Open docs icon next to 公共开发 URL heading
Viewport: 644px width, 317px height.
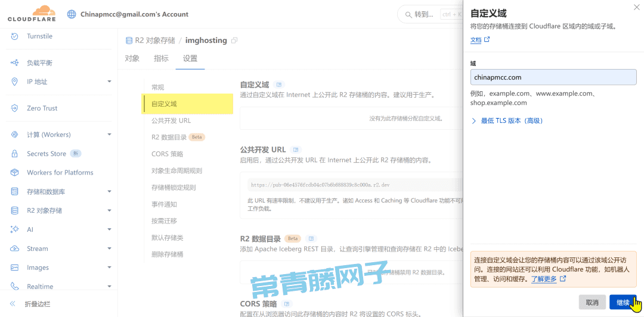(x=296, y=150)
